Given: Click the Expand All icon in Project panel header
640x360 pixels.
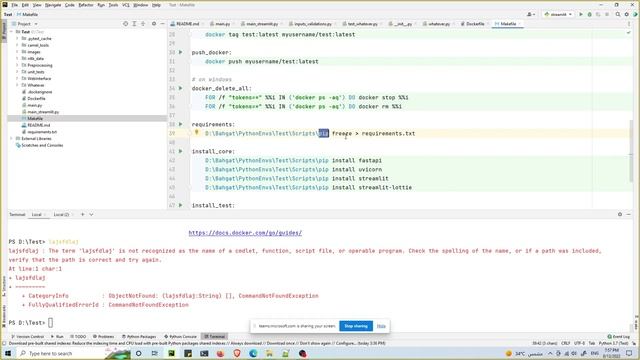Looking at the screenshot, I should click(x=134, y=24).
